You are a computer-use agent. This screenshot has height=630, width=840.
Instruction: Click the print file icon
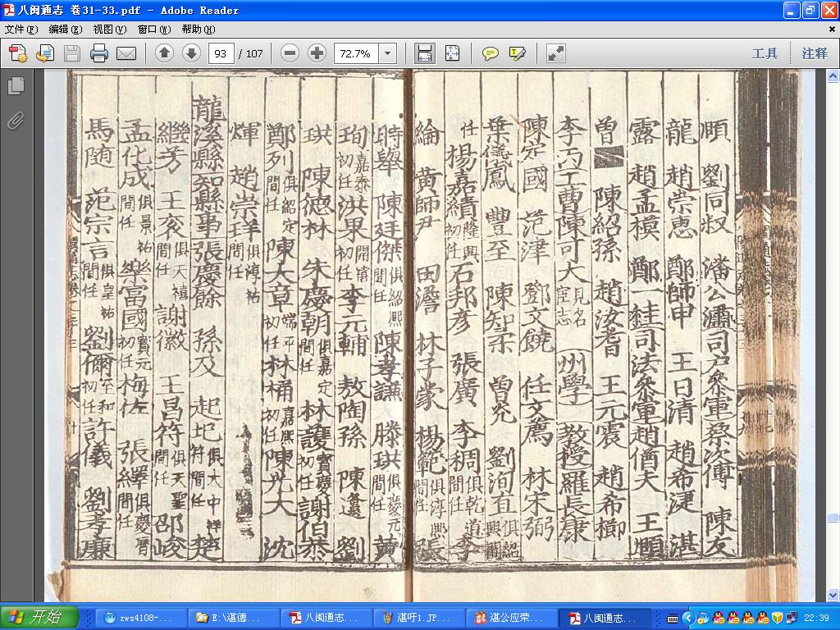pos(99,53)
